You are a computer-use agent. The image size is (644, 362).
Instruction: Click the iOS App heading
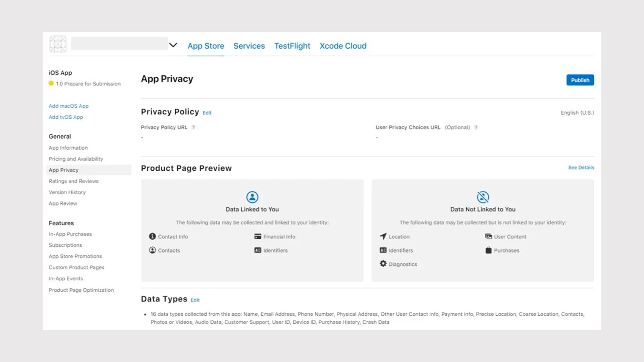coord(60,73)
